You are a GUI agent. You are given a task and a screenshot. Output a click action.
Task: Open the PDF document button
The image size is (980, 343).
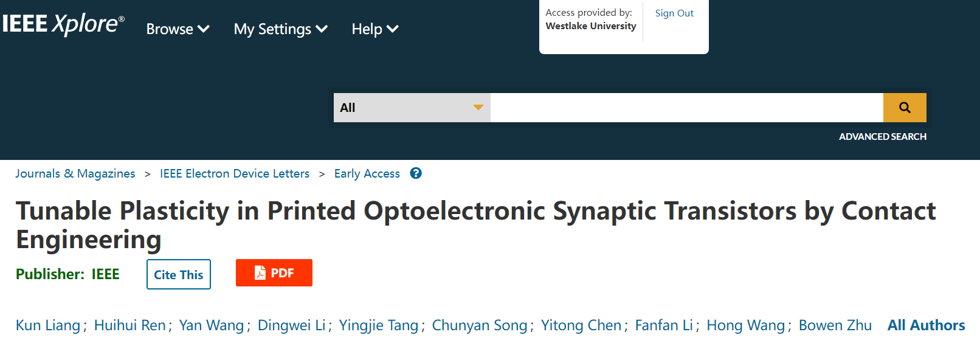274,273
